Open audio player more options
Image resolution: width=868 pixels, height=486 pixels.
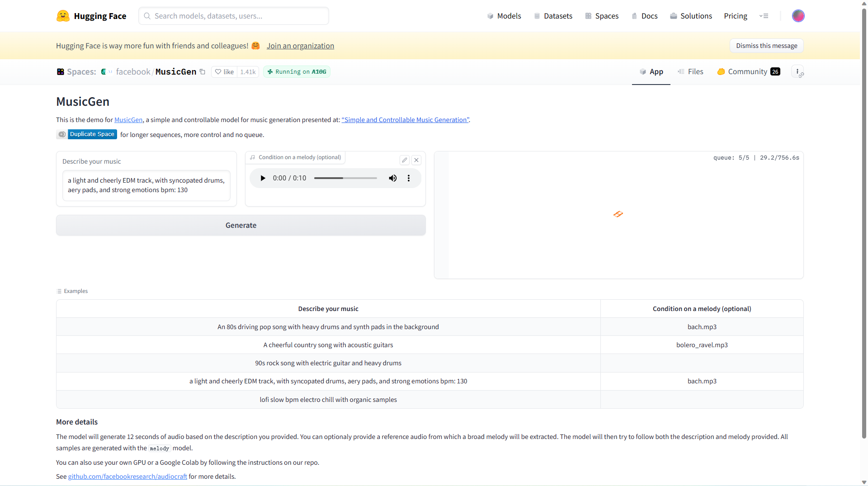pyautogui.click(x=409, y=178)
